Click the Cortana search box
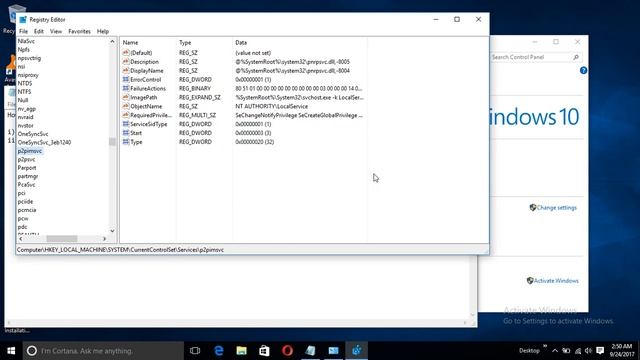 pyautogui.click(x=103, y=351)
